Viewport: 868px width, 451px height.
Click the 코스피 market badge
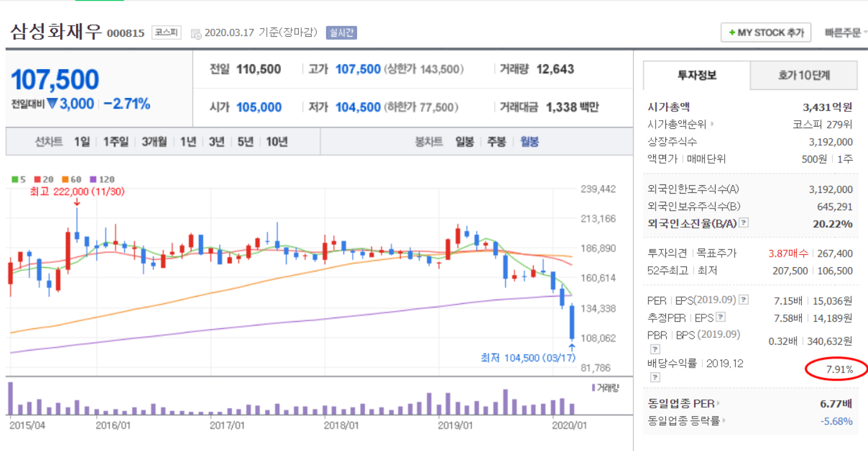pos(166,32)
